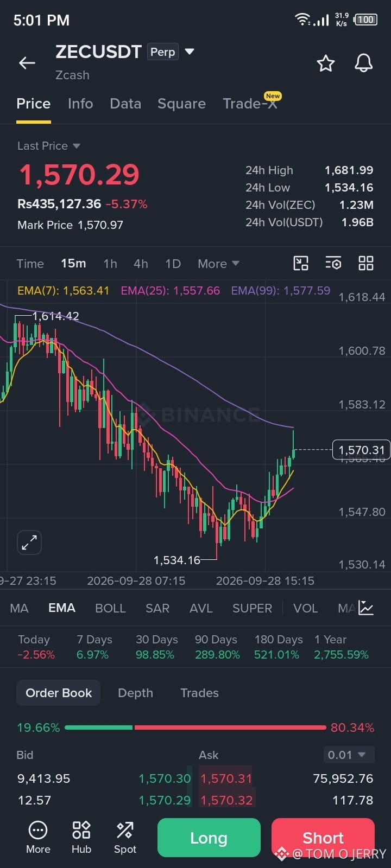
Task: Open the More menu at bottom left
Action: 38,838
